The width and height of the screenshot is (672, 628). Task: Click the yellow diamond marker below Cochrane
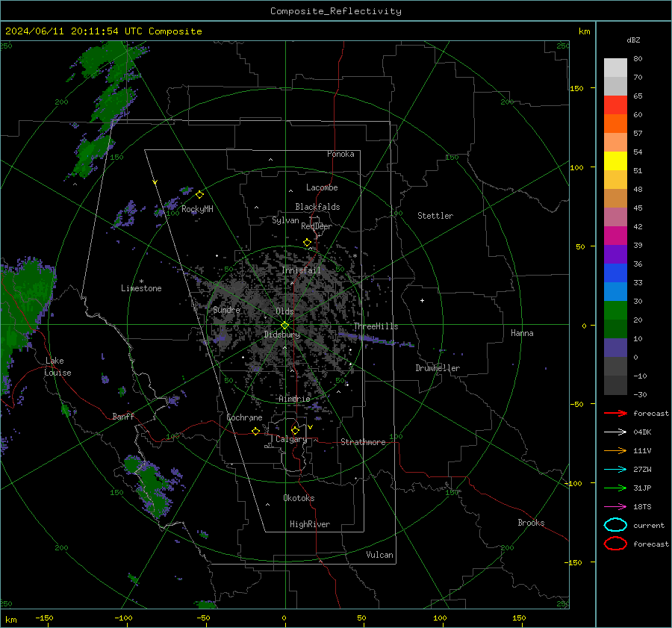pos(256,431)
